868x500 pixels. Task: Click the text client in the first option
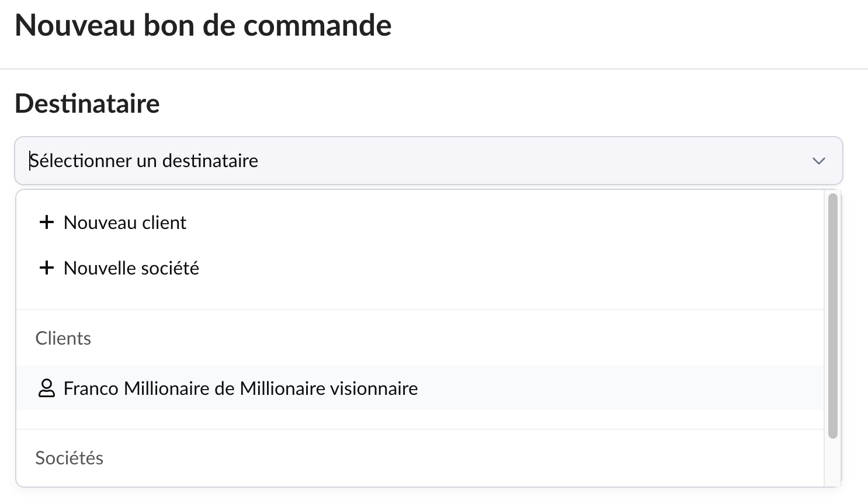[x=164, y=223]
